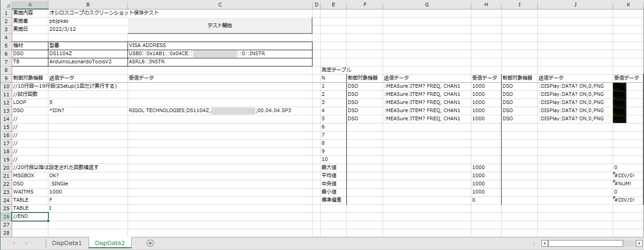Viewport: 644px width, 250px height.
Task: Select the LOOP command cell
Action: [30, 103]
